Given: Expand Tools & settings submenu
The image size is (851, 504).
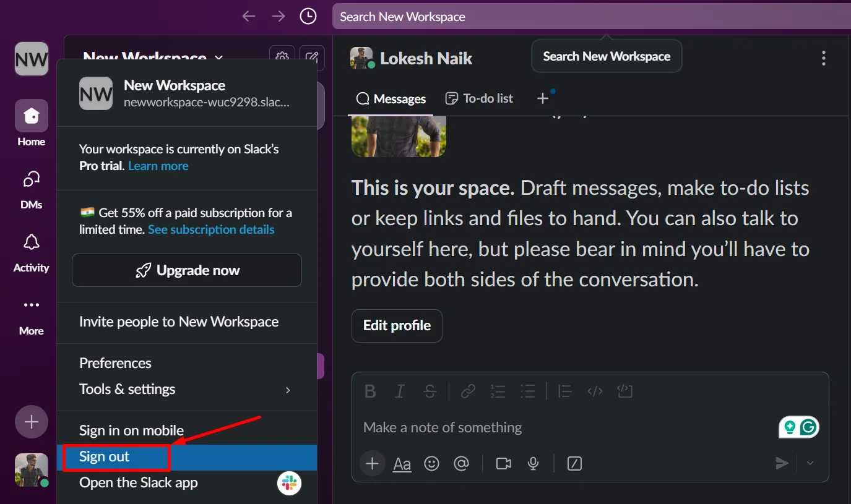Looking at the screenshot, I should (x=187, y=389).
